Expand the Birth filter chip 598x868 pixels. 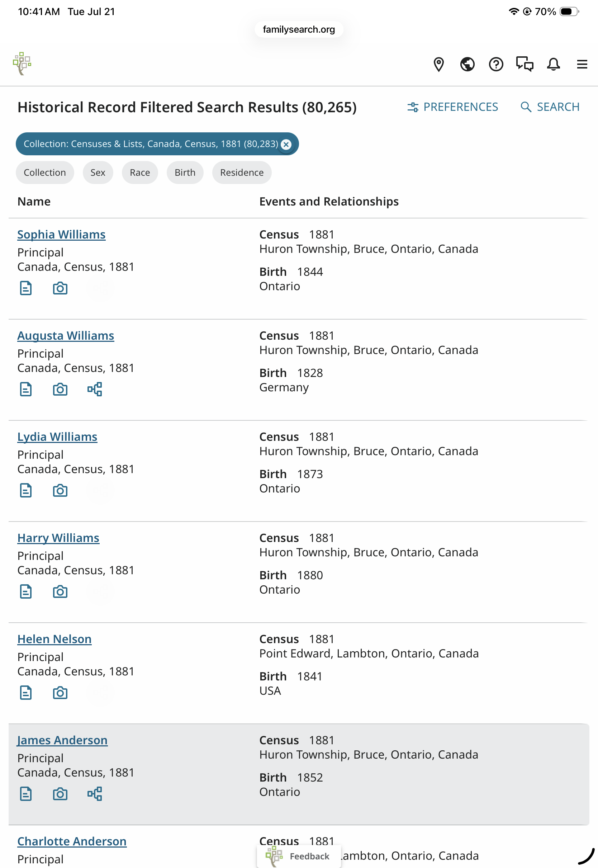(x=185, y=173)
